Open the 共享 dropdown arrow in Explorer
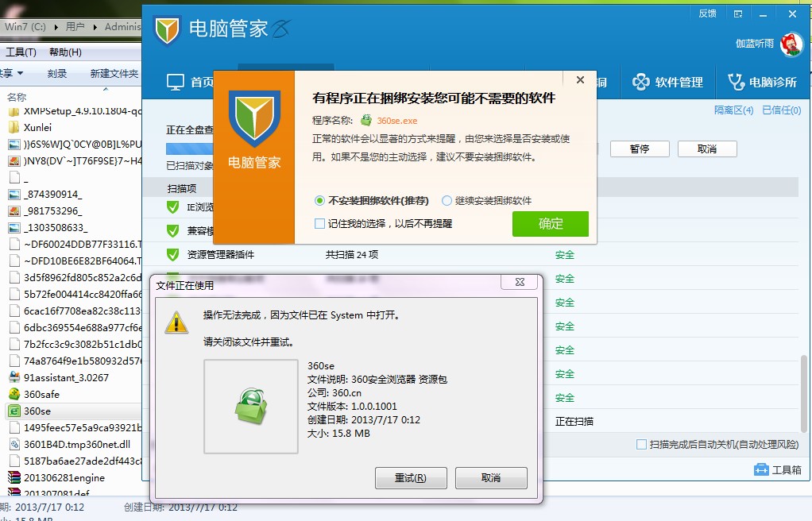 (20, 73)
